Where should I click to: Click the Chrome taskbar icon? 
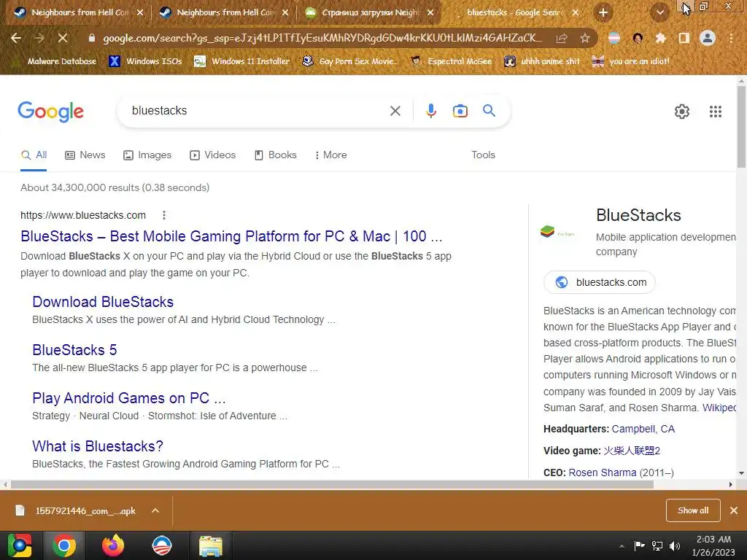(64, 545)
